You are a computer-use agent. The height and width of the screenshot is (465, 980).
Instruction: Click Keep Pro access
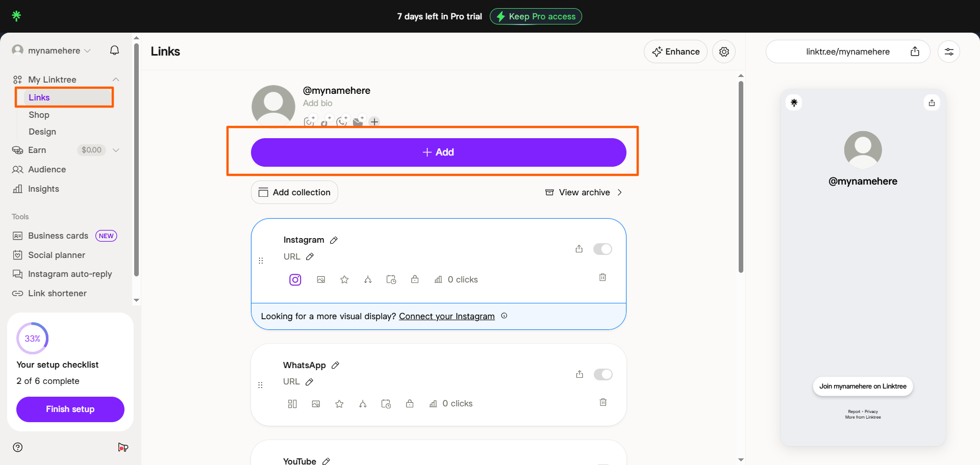point(536,16)
